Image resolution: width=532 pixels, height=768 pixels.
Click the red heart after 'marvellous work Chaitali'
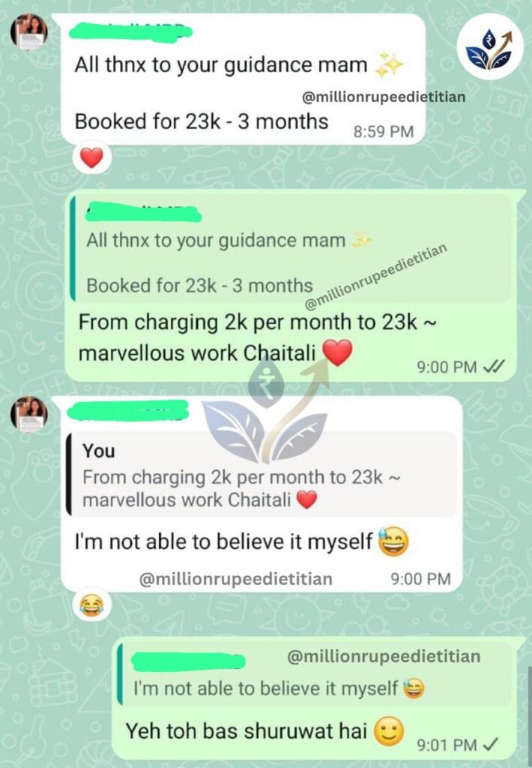tap(338, 352)
